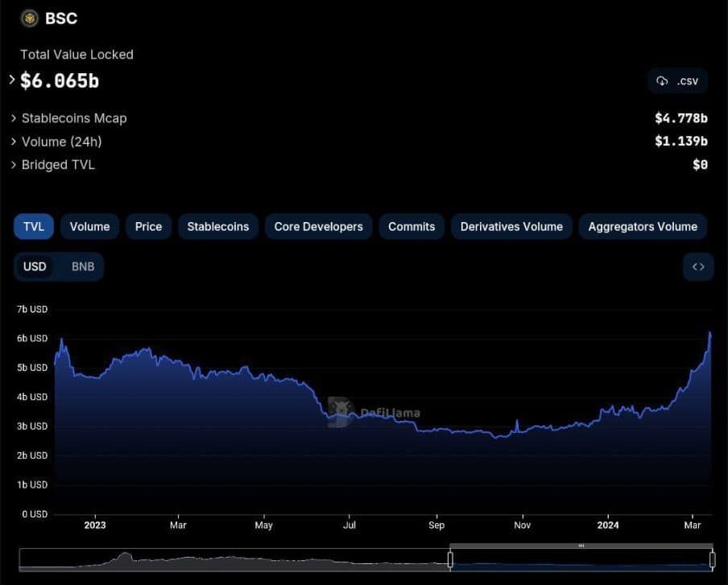Show the Derivatives Volume chart

(x=511, y=226)
